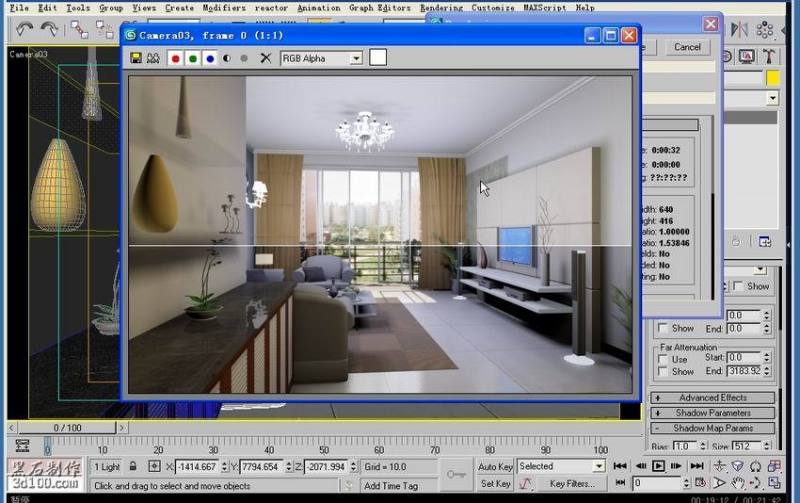Click the Maximize Viewport Toggle icon
The width and height of the screenshot is (800, 503).
pyautogui.click(x=774, y=482)
